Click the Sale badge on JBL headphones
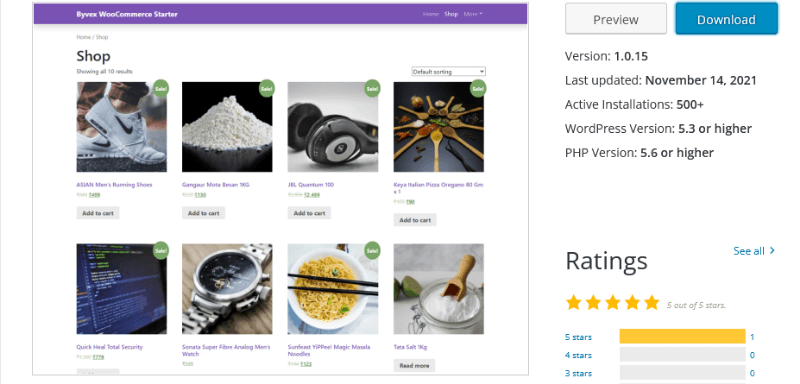This screenshot has width=800, height=384. [372, 88]
